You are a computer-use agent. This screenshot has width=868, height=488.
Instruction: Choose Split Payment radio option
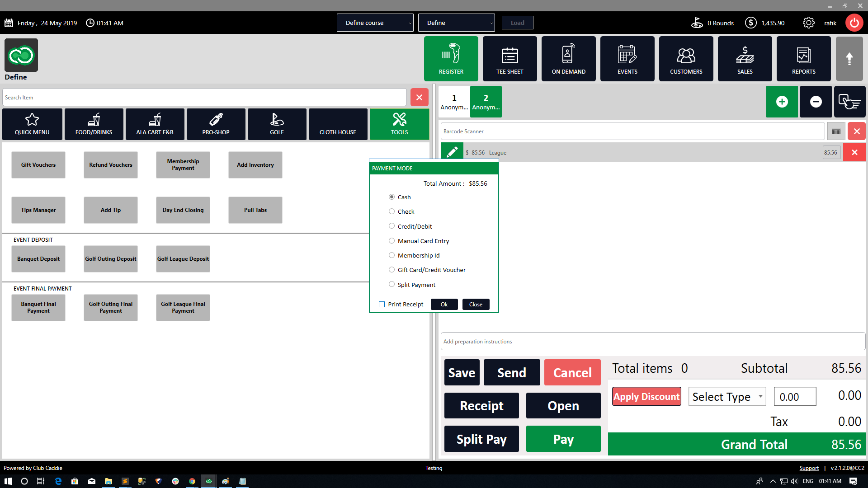[392, 284]
